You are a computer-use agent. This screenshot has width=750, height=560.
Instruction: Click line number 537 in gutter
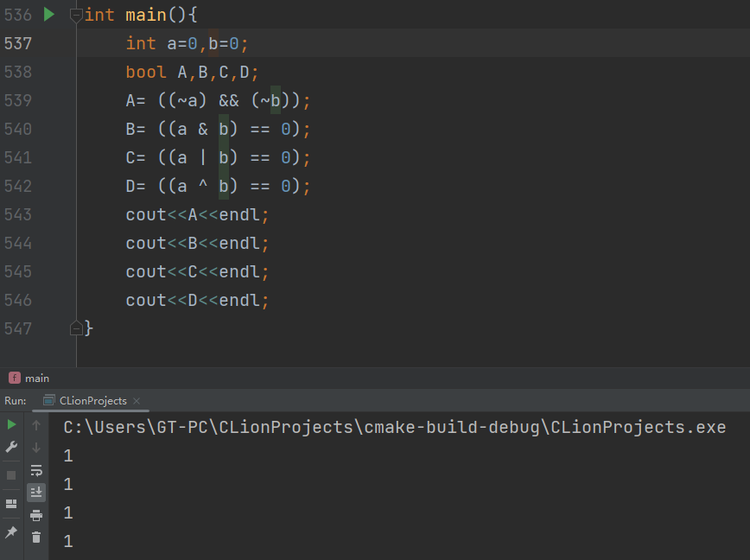tap(18, 43)
